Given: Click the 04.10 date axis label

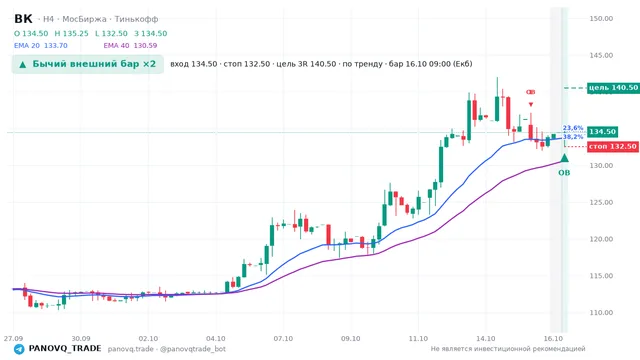Looking at the screenshot, I should (216, 339).
